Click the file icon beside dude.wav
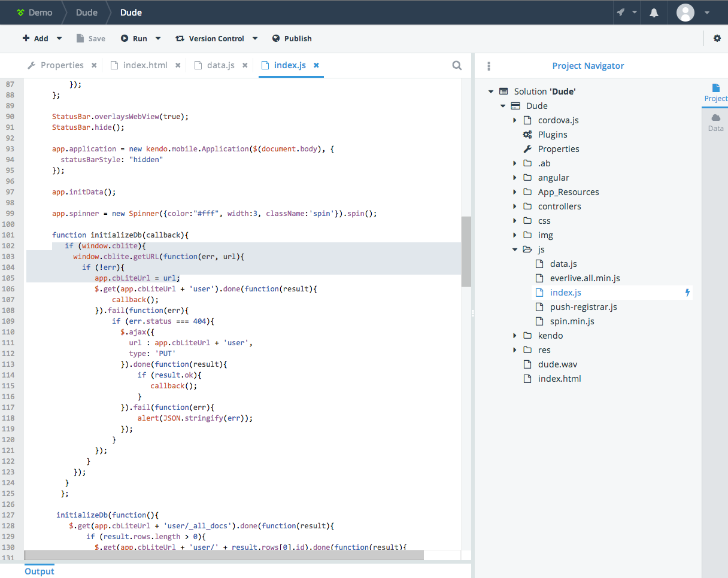 (527, 364)
